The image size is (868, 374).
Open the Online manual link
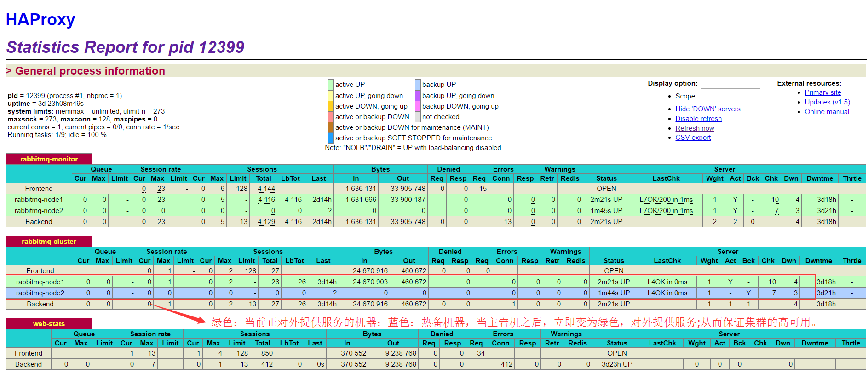point(827,112)
